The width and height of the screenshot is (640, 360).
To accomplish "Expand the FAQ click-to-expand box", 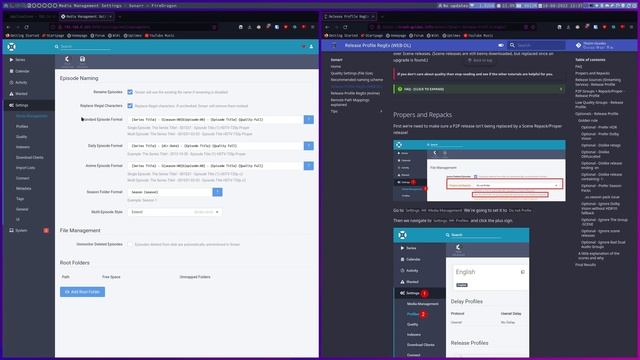I will [479, 89].
